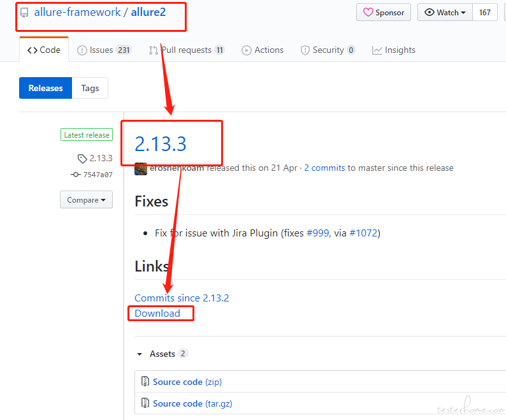
Task: Select the Tags button
Action: coord(90,88)
